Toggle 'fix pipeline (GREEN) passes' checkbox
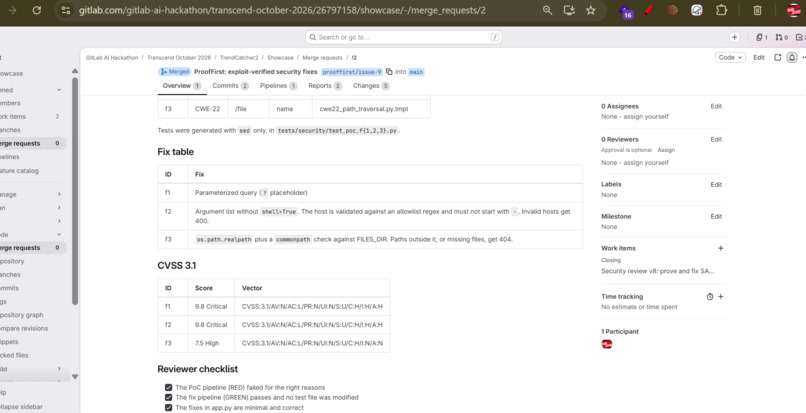806x413 pixels. 168,398
